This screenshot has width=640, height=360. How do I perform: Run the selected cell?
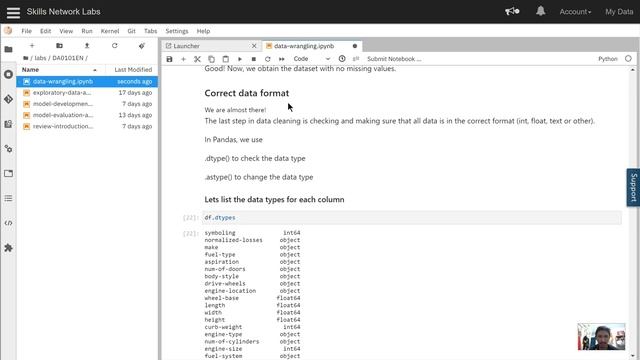[x=240, y=59]
